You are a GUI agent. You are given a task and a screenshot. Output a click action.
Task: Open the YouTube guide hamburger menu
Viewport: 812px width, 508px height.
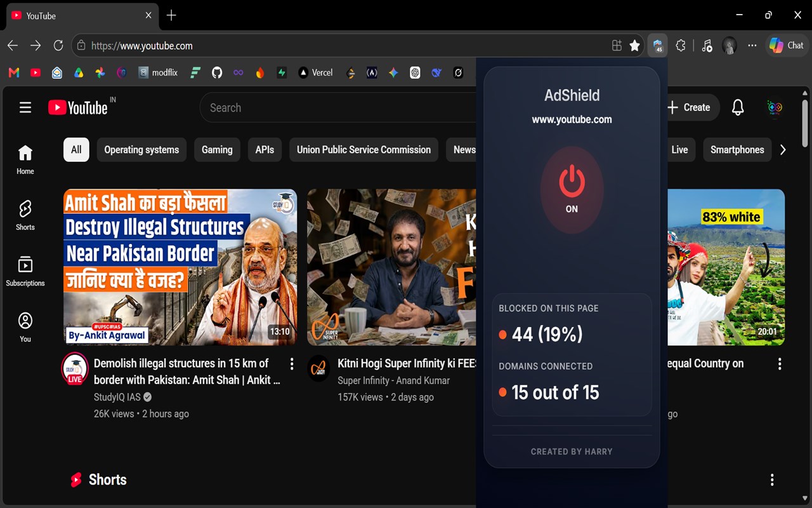25,107
